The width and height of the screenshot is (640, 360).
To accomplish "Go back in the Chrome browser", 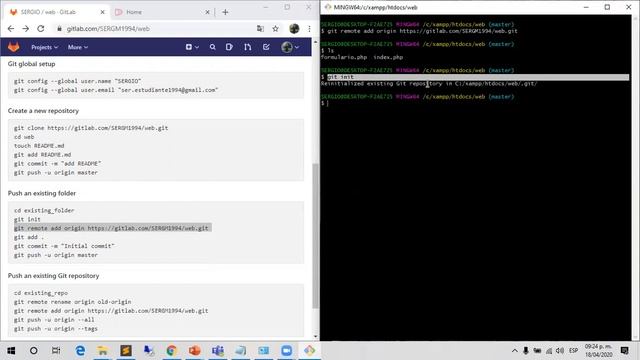I will click(11, 29).
